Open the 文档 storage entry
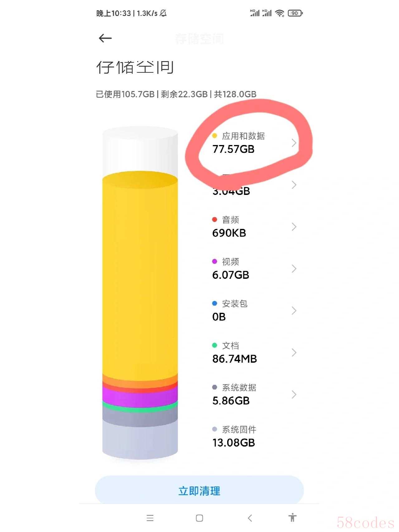 pos(234,352)
